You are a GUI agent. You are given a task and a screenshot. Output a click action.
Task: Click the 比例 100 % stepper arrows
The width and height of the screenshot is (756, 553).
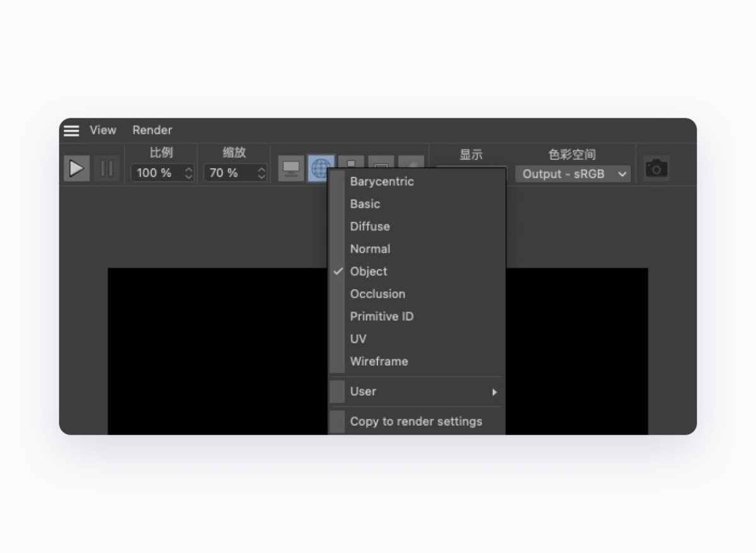coord(188,173)
